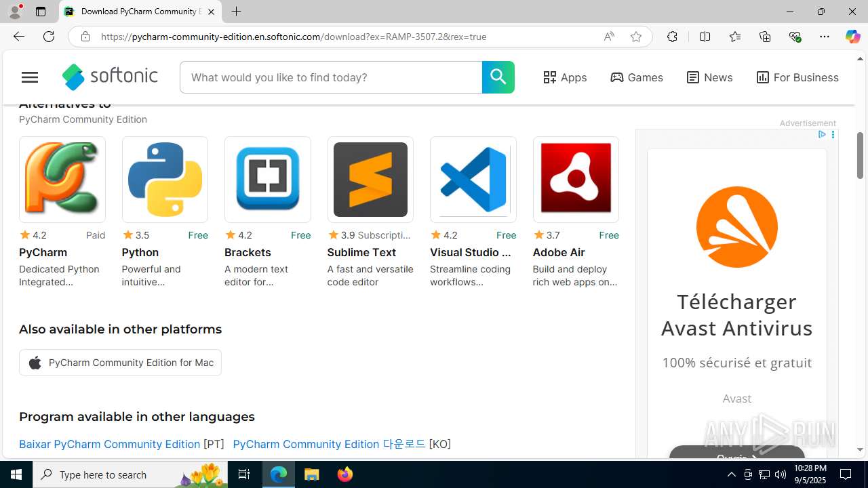Show hidden system tray icons
This screenshot has width=868, height=488.
[731, 474]
